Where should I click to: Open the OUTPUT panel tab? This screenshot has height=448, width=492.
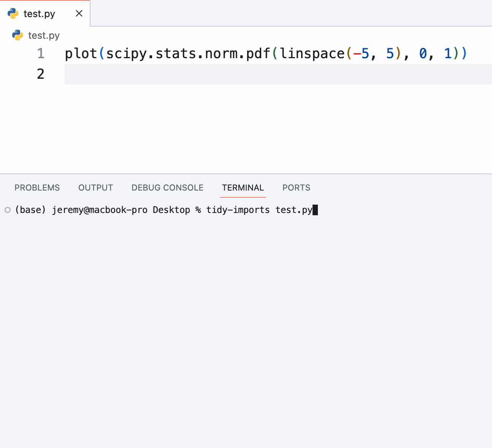[x=95, y=188]
